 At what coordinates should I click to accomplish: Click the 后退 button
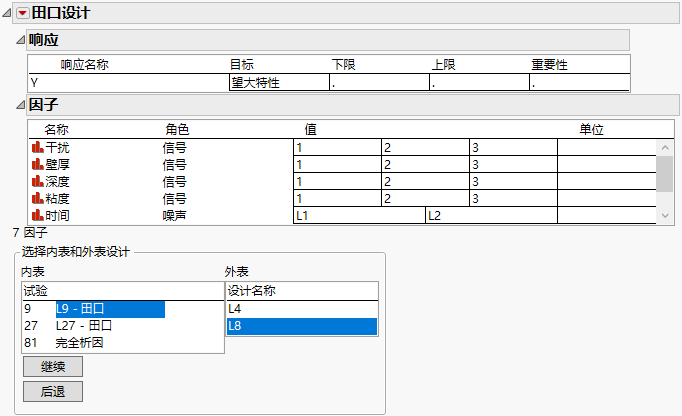(53, 392)
